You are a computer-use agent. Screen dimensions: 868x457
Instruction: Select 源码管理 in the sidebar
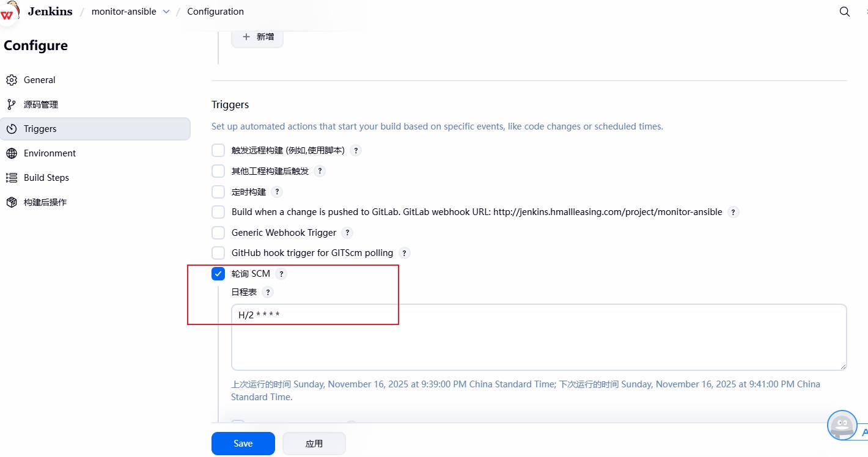(40, 104)
